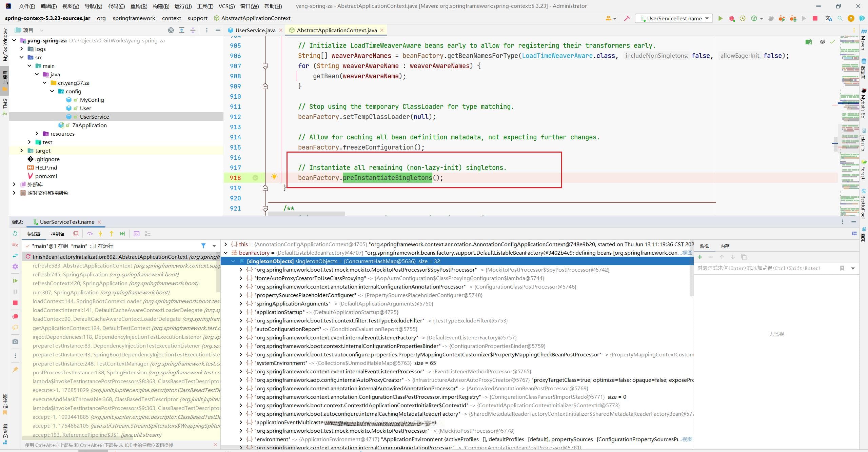This screenshot has height=452, width=868.
Task: Run with Coverage icon in top toolbar
Action: coord(743,18)
